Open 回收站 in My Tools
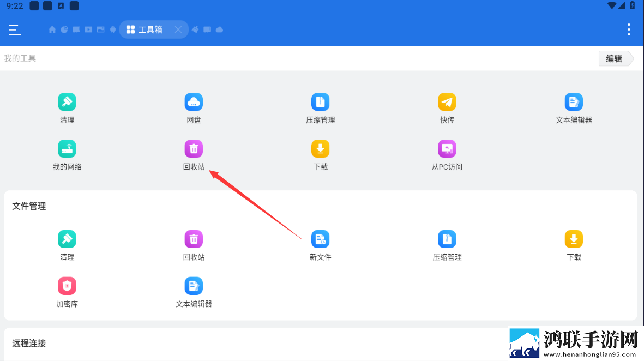Image resolution: width=644 pixels, height=361 pixels. [194, 155]
